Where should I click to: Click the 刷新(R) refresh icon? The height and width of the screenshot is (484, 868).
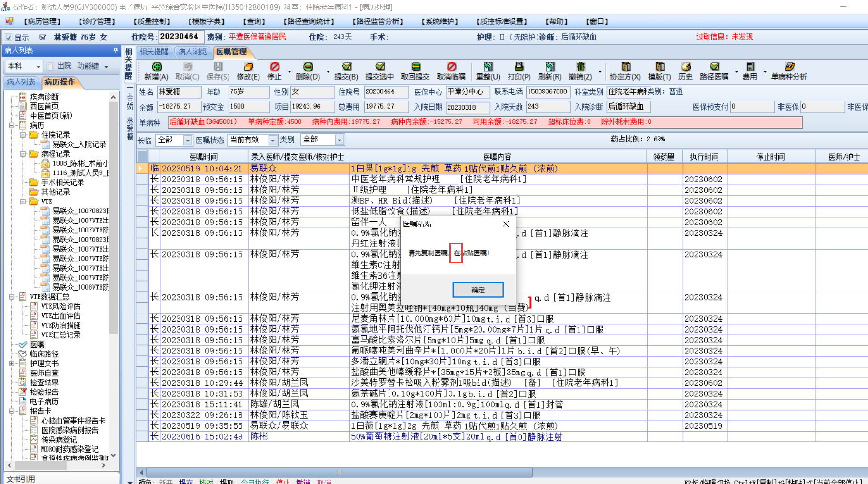550,67
